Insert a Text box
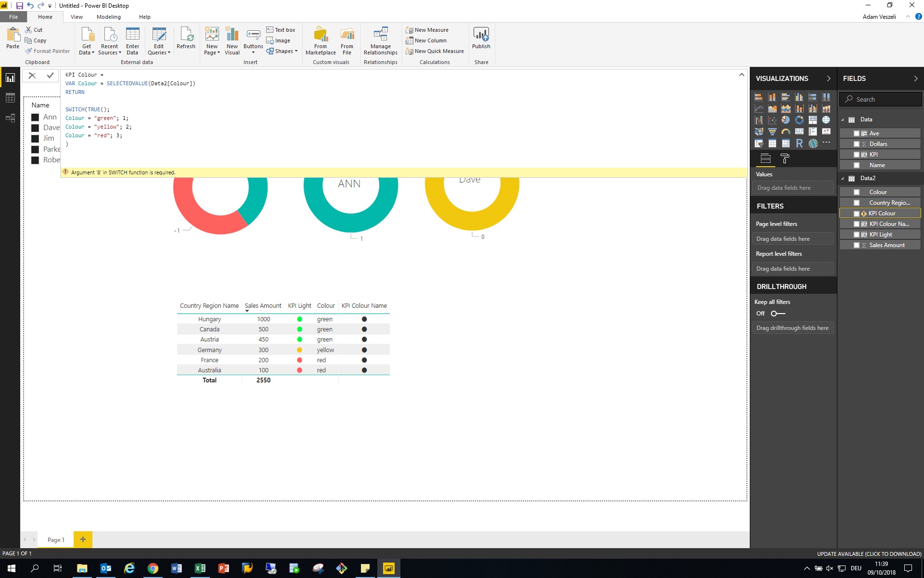Image resolution: width=924 pixels, height=578 pixels. (x=281, y=30)
